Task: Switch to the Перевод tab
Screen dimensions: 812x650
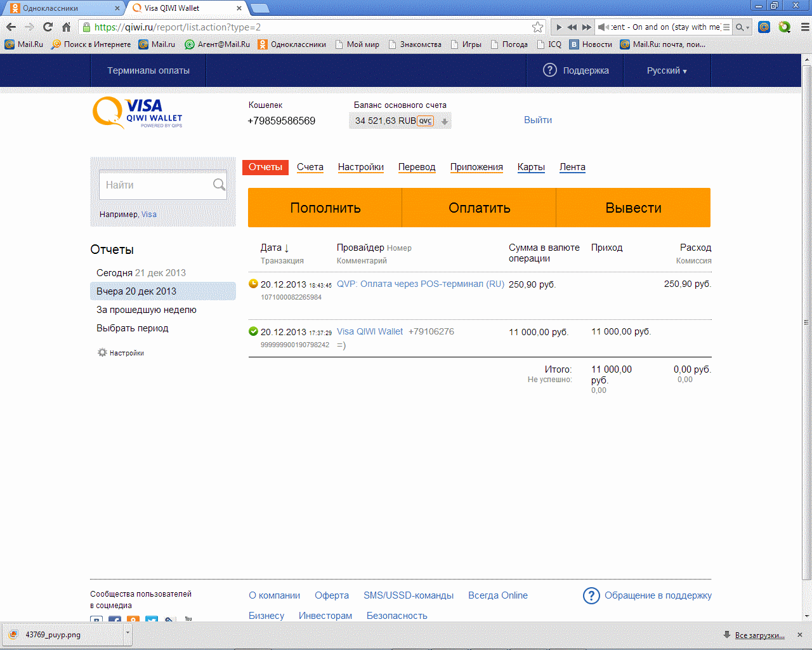Action: pyautogui.click(x=417, y=167)
